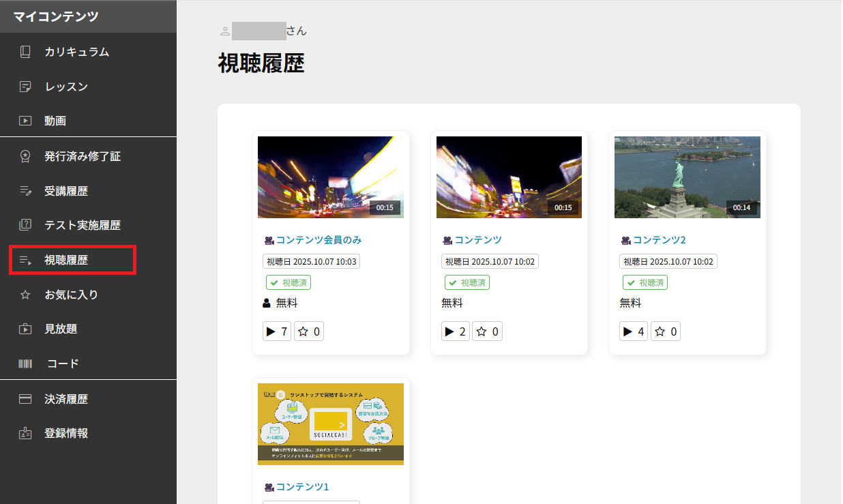Click the Statue of Liberty video thumbnail

click(x=687, y=177)
